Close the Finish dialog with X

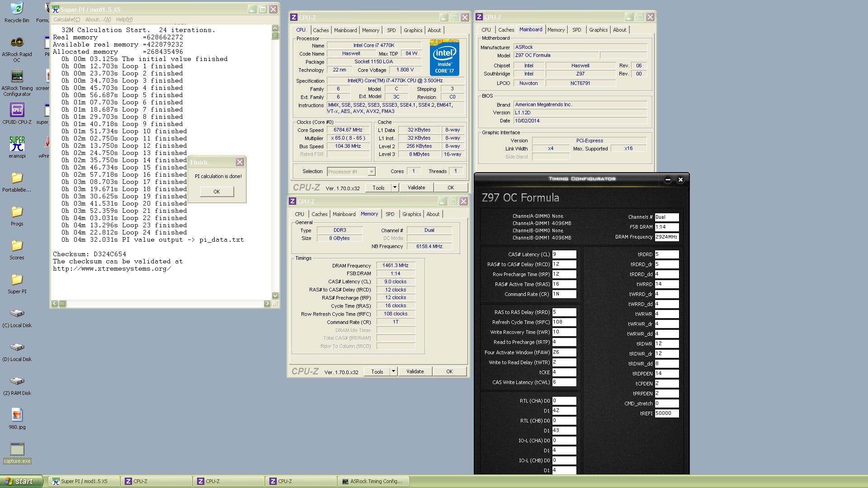tap(240, 162)
